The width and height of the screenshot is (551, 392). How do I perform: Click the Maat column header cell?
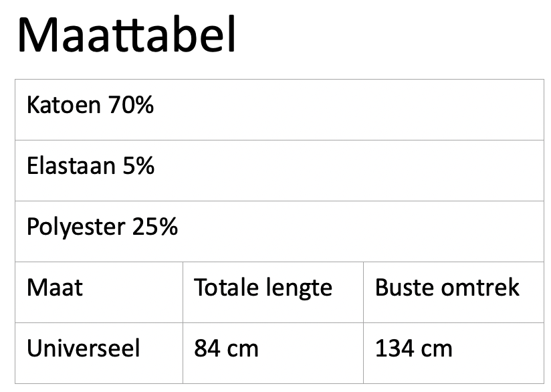coord(99,292)
